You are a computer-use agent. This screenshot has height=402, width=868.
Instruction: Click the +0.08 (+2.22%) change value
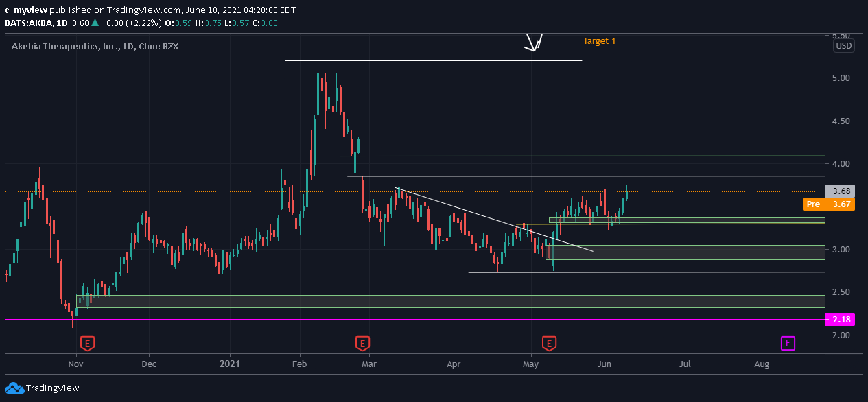tap(131, 23)
